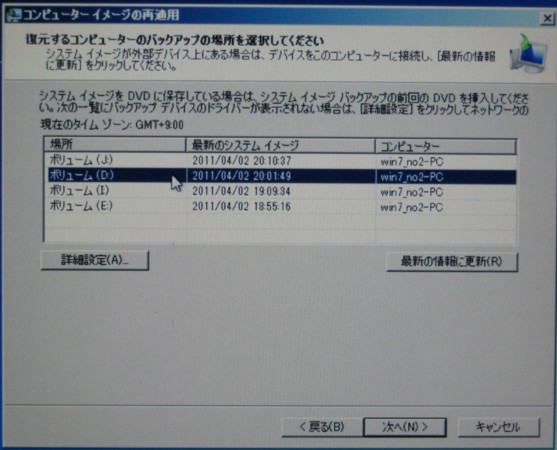Image resolution: width=557 pixels, height=450 pixels.
Task: Click timestamp 2011/04/02 20:10:37
Action: click(x=242, y=161)
